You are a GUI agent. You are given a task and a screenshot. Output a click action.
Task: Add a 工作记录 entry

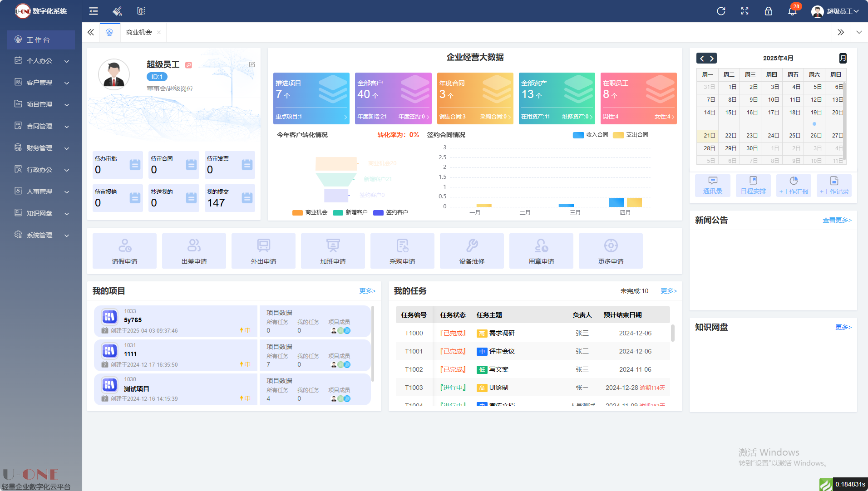point(834,186)
